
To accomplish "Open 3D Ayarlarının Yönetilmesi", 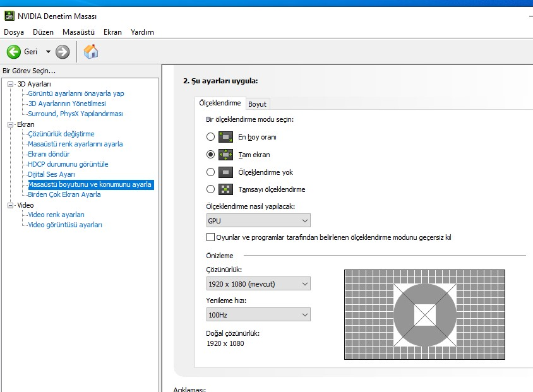I will [x=67, y=104].
